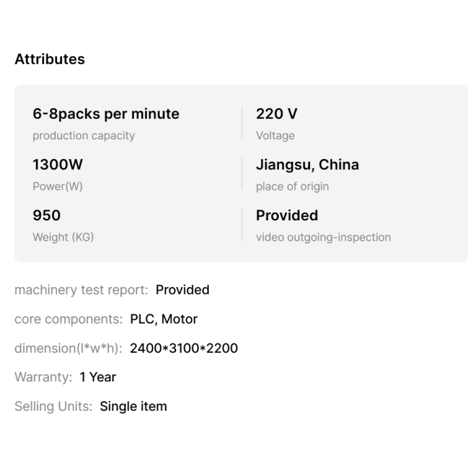The image size is (476, 476).
Task: Click "Provided" next to machinery test report
Action: coord(182,290)
